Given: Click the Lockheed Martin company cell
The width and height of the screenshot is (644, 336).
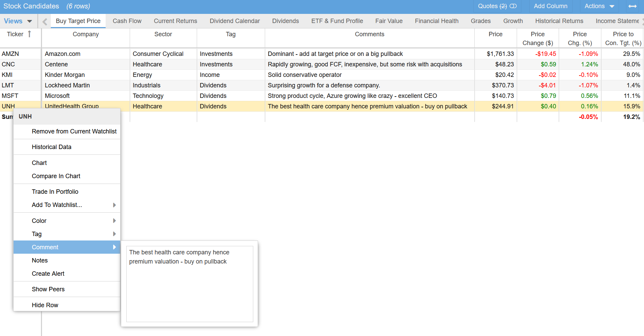Looking at the screenshot, I should (86, 85).
